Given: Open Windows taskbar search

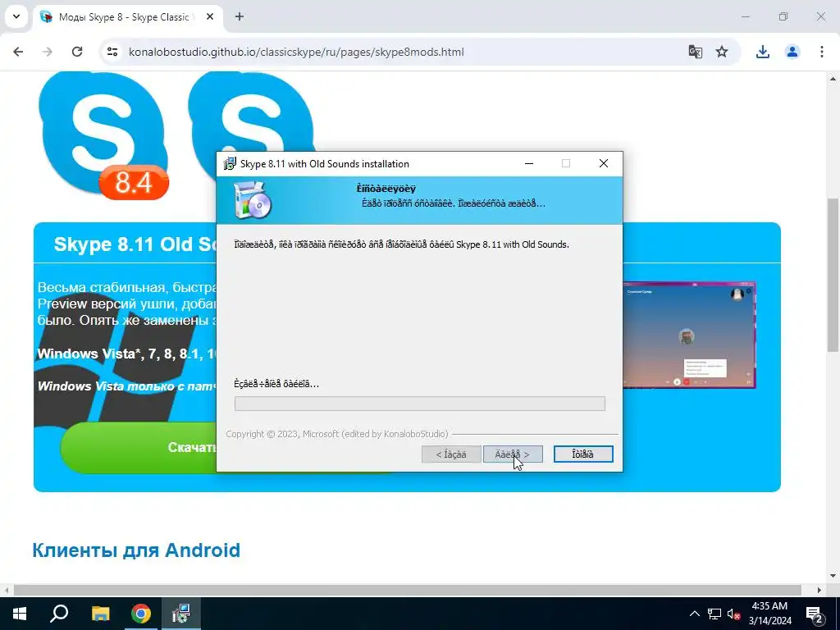Looking at the screenshot, I should [x=59, y=614].
